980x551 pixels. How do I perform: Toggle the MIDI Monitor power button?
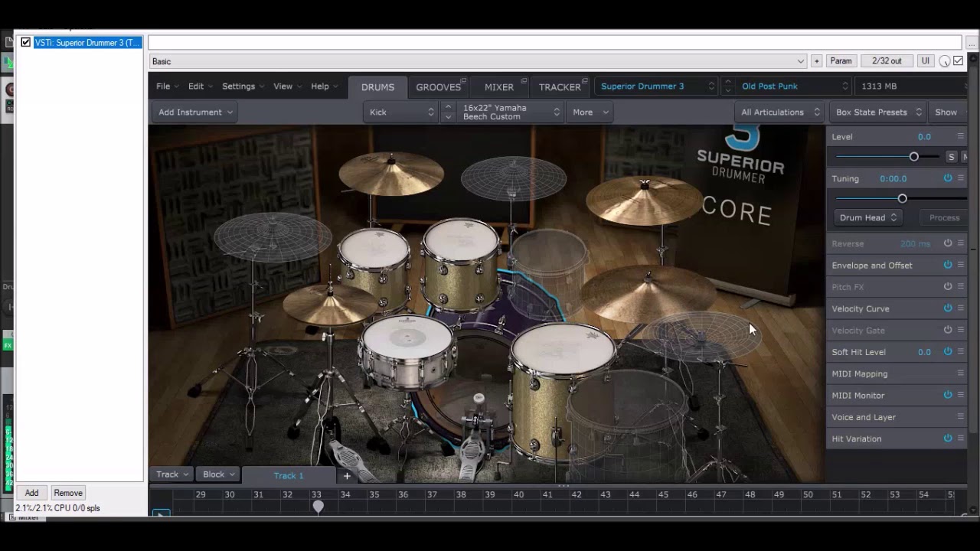[x=948, y=395]
